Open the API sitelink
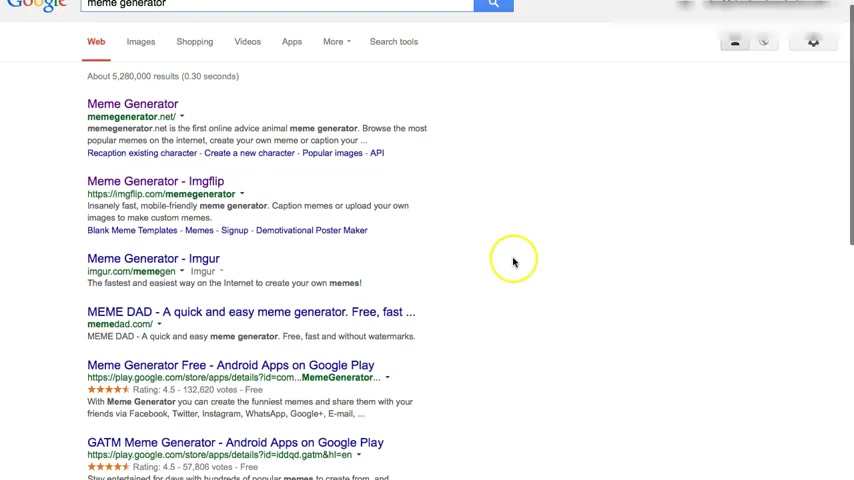 (x=377, y=153)
